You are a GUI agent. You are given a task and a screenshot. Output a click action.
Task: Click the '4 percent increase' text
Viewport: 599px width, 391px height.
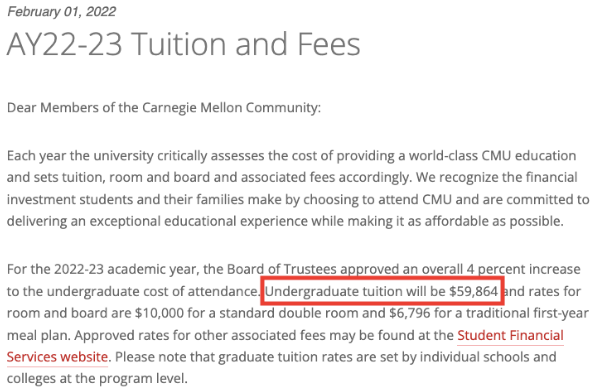pyautogui.click(x=523, y=269)
